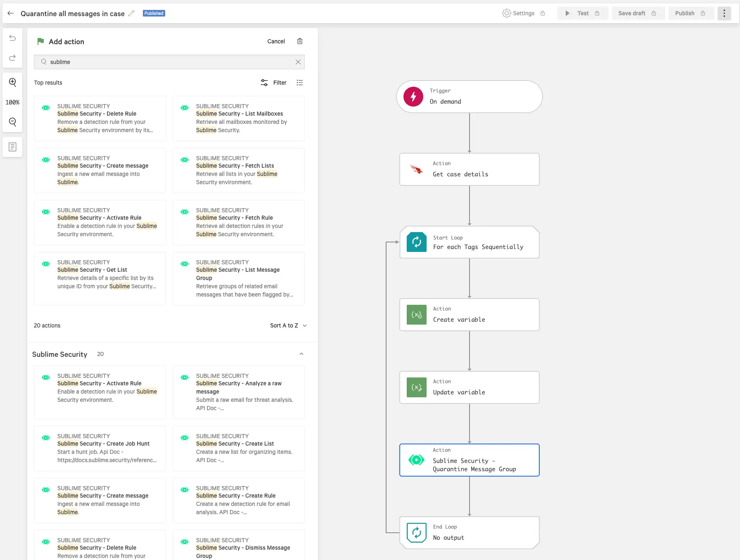Click the 100% zoom level

pos(12,102)
